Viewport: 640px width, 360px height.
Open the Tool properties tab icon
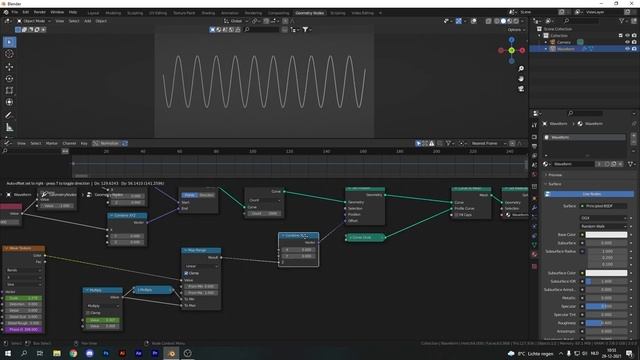click(534, 125)
